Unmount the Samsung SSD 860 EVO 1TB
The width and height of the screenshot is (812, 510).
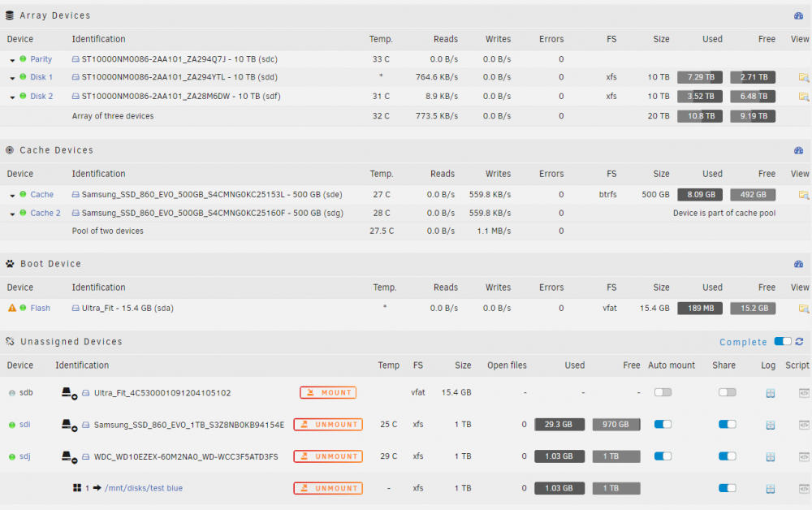(328, 425)
